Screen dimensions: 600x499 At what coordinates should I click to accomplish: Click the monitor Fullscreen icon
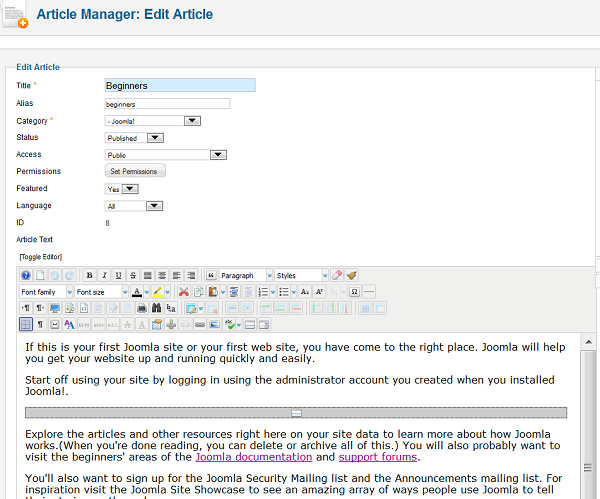click(x=55, y=308)
